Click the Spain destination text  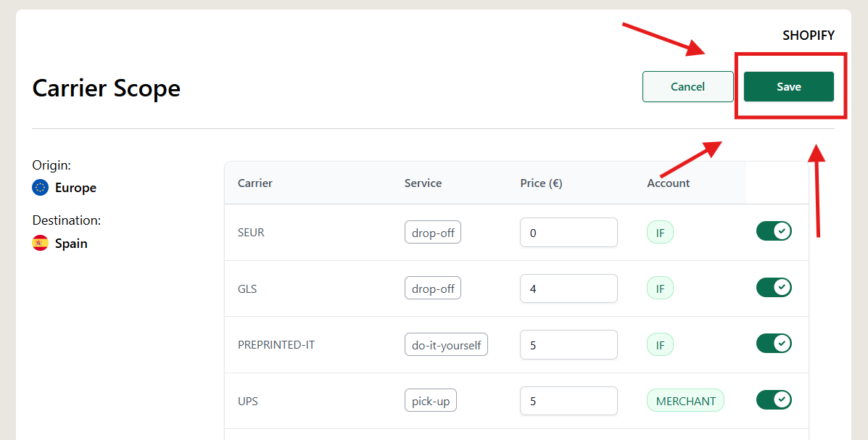point(71,244)
